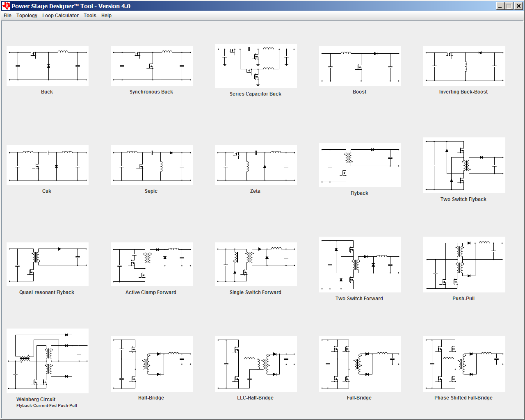Select the Weinberg Circuit schematic
The height and width of the screenshot is (420, 525).
(x=48, y=361)
